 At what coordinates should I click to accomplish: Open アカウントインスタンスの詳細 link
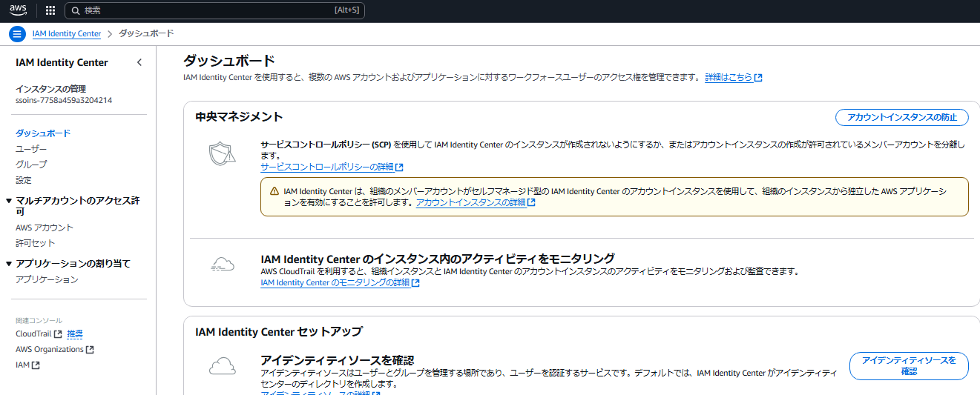click(471, 202)
